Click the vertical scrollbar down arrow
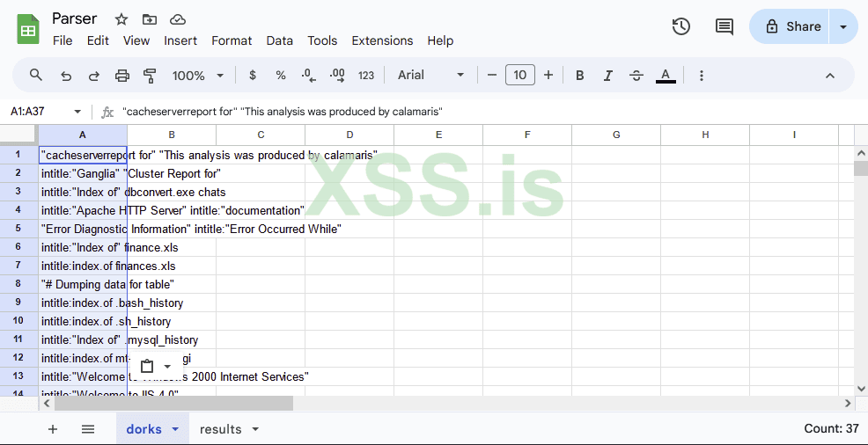The height and width of the screenshot is (445, 868). [x=861, y=390]
